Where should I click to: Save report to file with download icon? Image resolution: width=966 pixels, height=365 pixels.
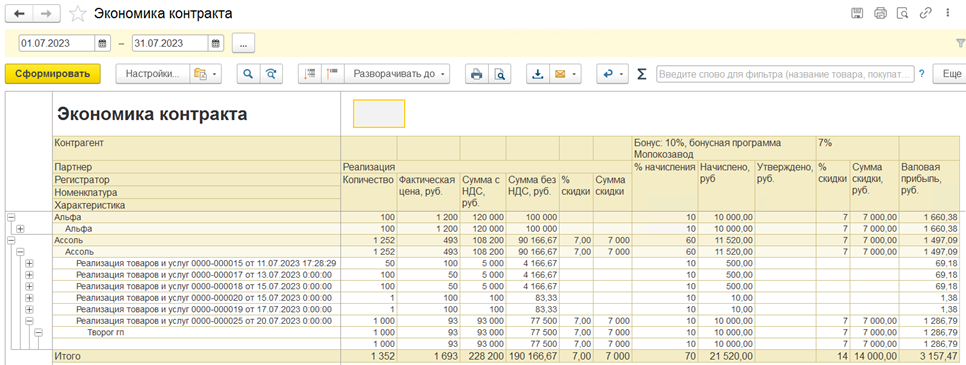(x=537, y=73)
